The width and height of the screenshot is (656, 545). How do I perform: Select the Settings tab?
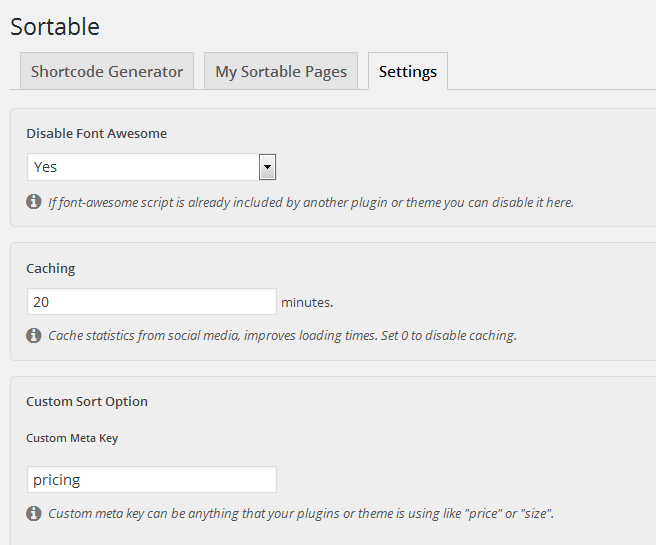pos(408,72)
